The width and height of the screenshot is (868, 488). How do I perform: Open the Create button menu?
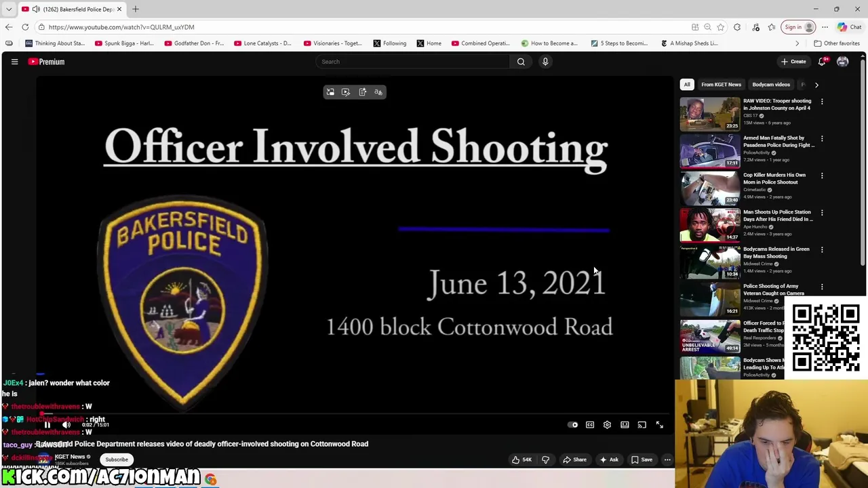click(793, 62)
